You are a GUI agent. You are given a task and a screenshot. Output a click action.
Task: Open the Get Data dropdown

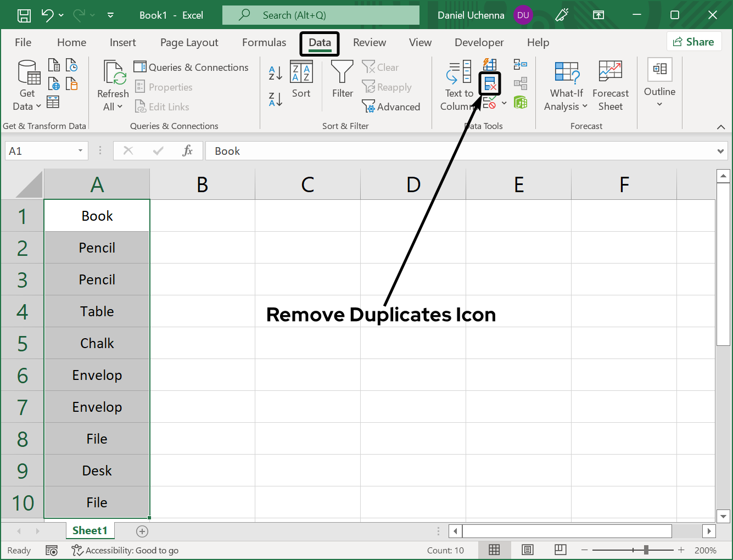click(x=26, y=87)
